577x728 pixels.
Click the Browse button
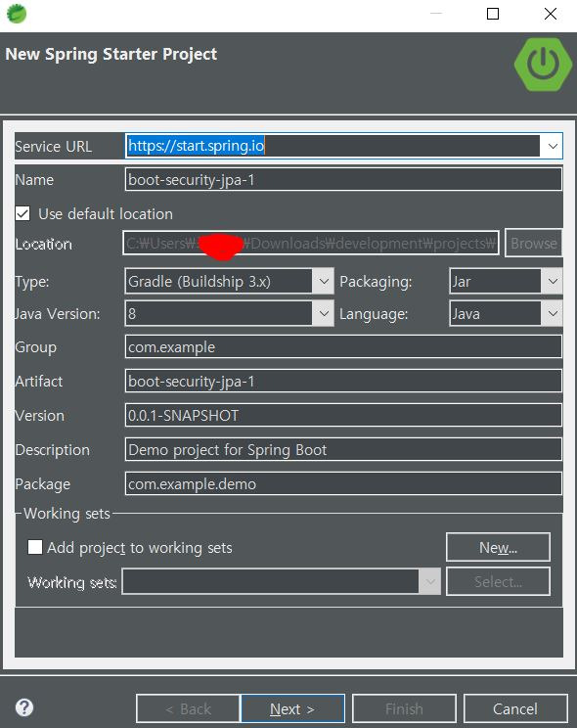point(533,243)
